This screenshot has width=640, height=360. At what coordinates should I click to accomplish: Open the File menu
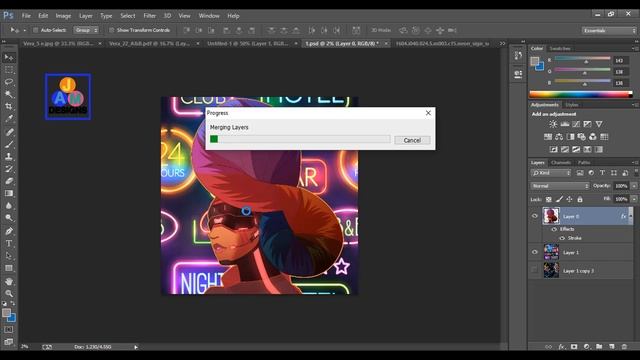26,16
